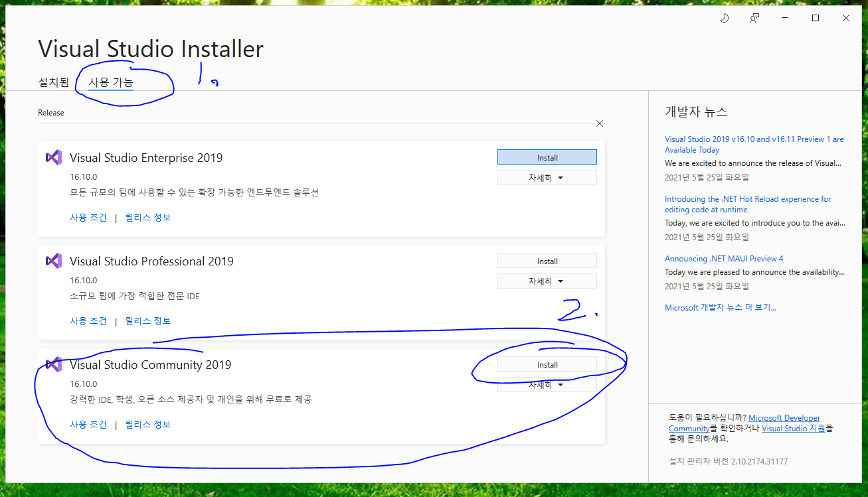Close the Visual Studio Installer window
The image size is (868, 497).
(846, 18)
